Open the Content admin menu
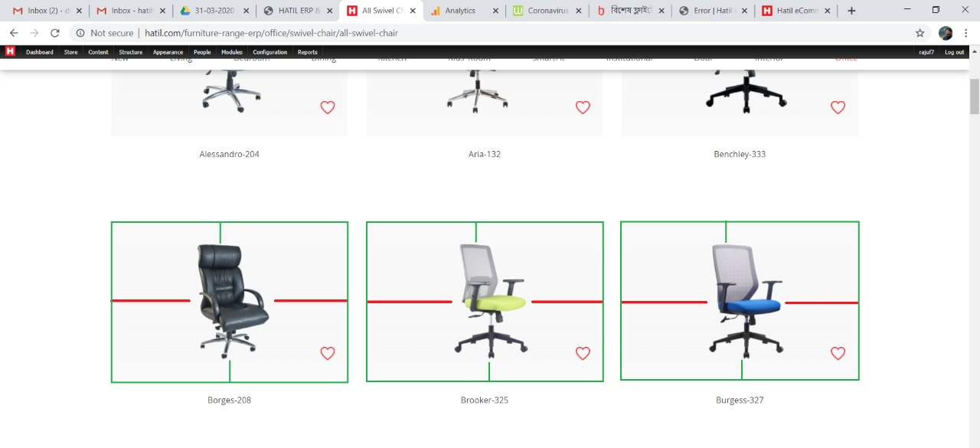Screen dimensions: 980x448 (98, 52)
